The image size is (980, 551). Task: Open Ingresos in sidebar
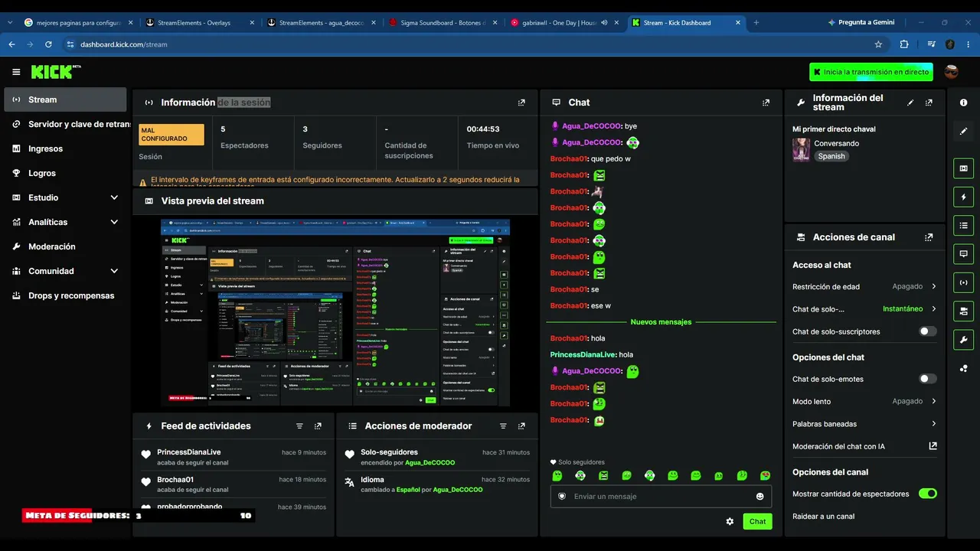click(x=65, y=148)
